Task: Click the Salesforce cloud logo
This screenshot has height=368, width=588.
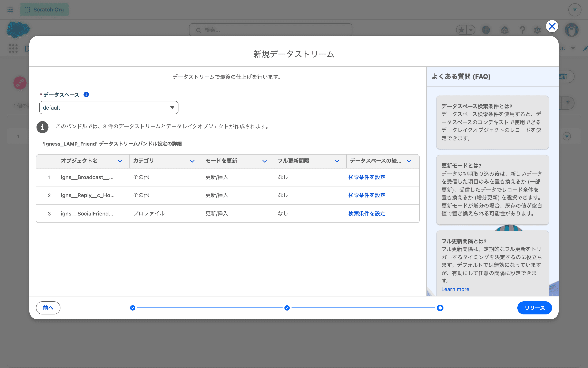Action: (18, 30)
